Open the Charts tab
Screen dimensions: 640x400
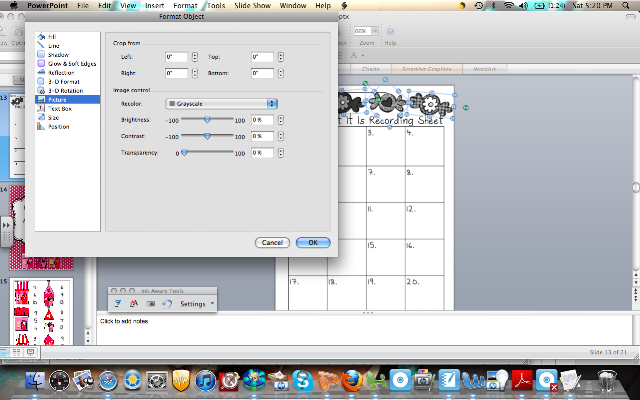point(371,69)
